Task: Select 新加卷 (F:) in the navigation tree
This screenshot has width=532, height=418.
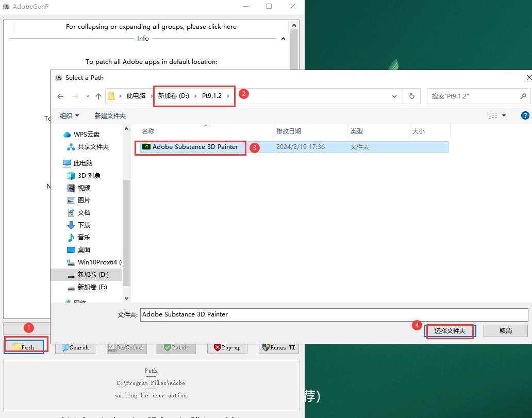Action: 92,287
